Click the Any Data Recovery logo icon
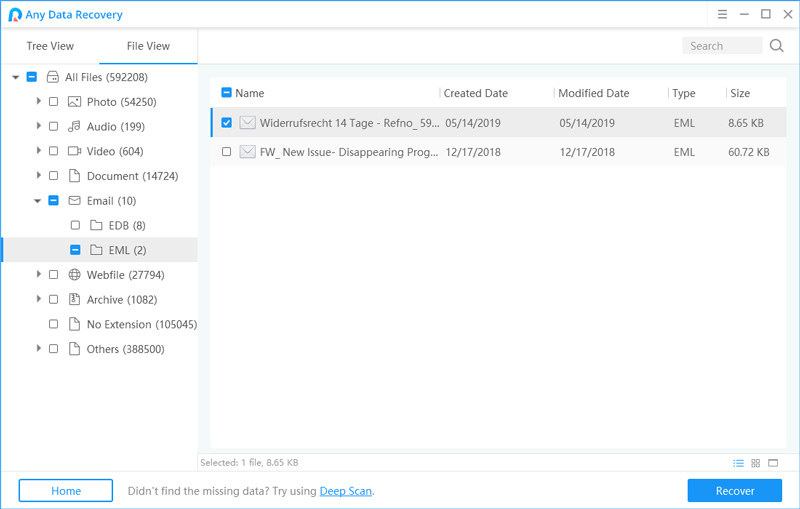This screenshot has height=509, width=800. 15,15
